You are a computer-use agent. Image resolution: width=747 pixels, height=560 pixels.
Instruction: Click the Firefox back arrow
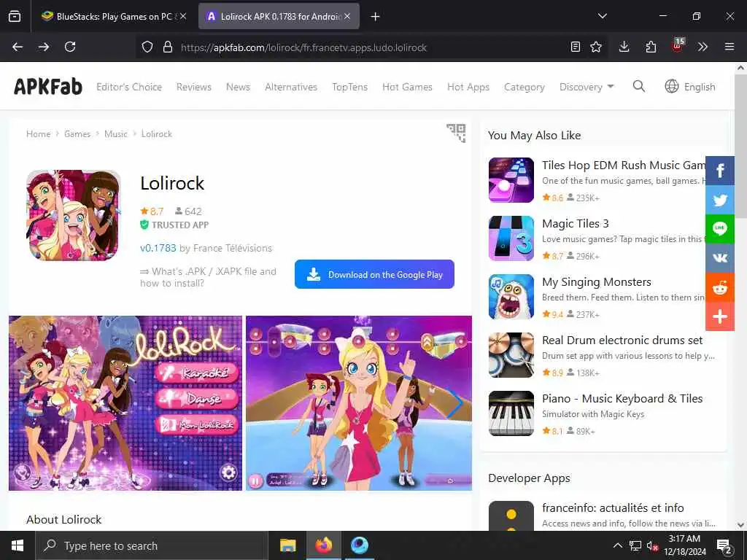tap(18, 47)
